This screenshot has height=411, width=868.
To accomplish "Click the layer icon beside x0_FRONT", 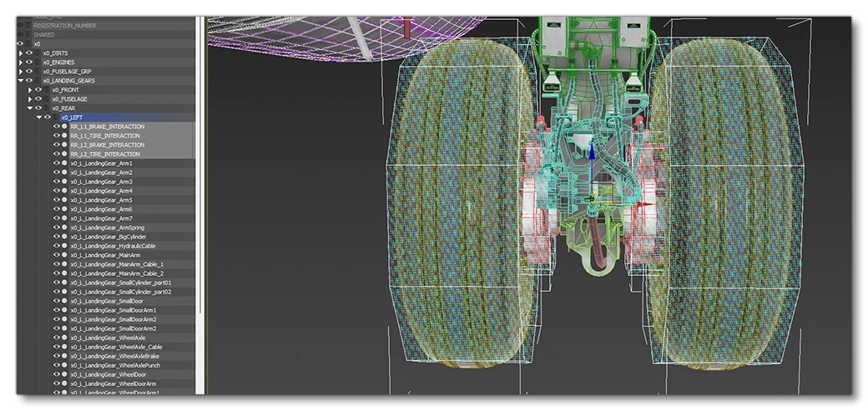I will tap(47, 89).
